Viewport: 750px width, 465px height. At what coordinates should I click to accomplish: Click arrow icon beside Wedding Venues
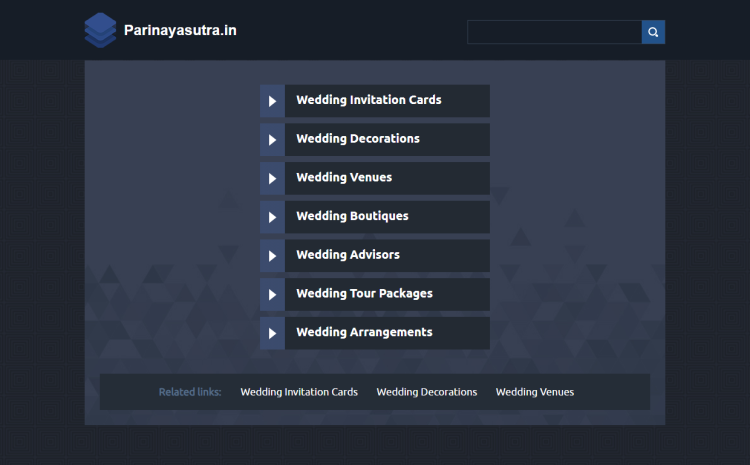point(272,178)
